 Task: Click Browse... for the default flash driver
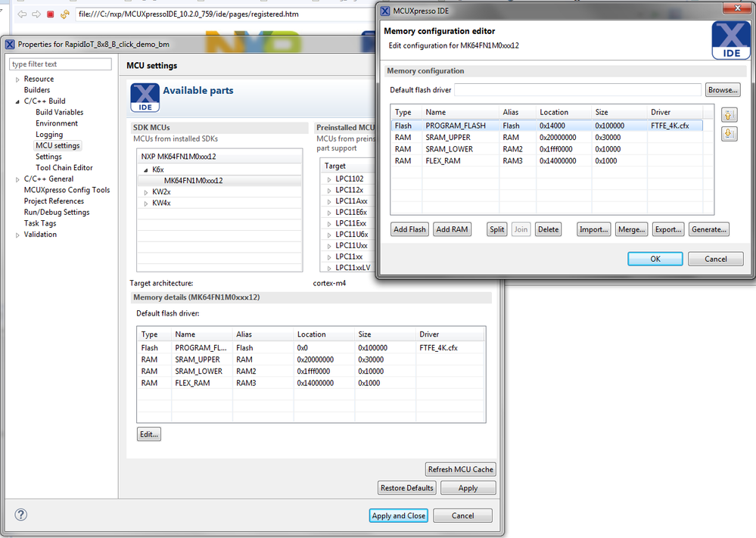click(x=723, y=89)
